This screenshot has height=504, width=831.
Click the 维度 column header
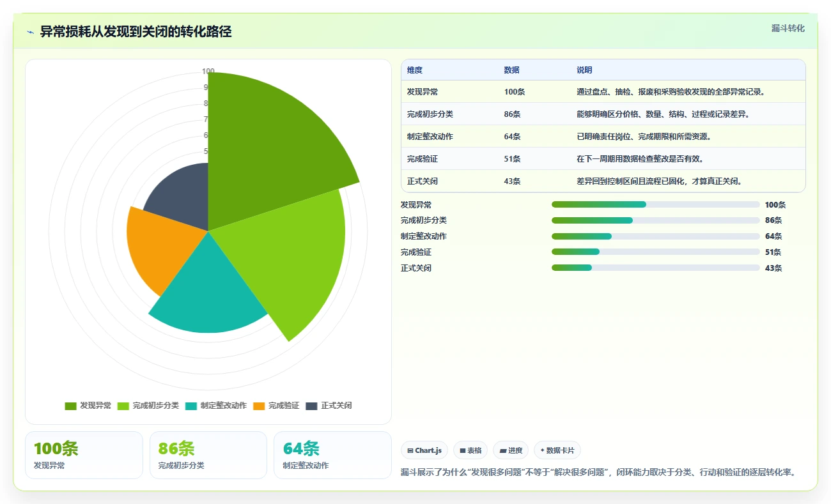pos(415,70)
